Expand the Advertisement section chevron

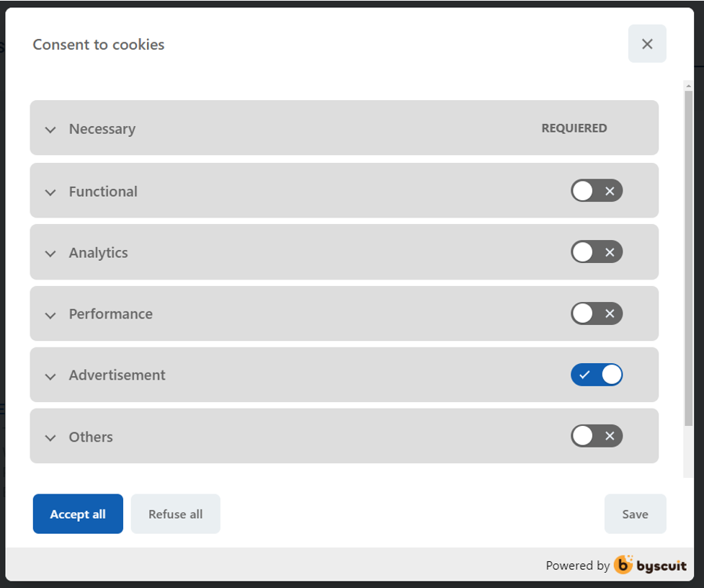[50, 376]
